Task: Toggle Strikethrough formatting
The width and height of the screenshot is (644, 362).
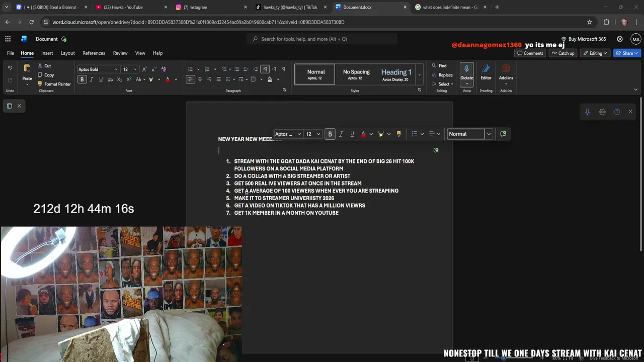Action: (x=110, y=79)
